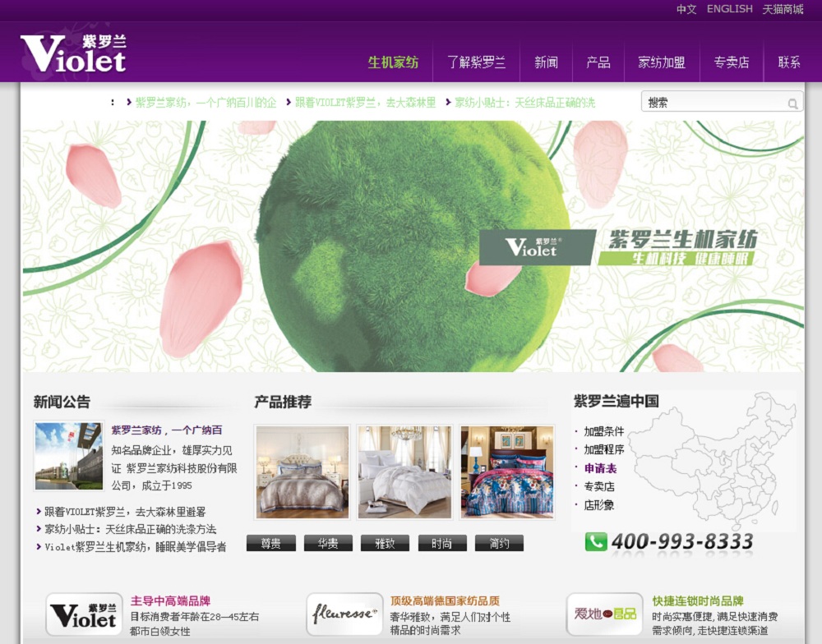Open the 专卖店 menu item
The image size is (822, 644).
click(x=732, y=62)
